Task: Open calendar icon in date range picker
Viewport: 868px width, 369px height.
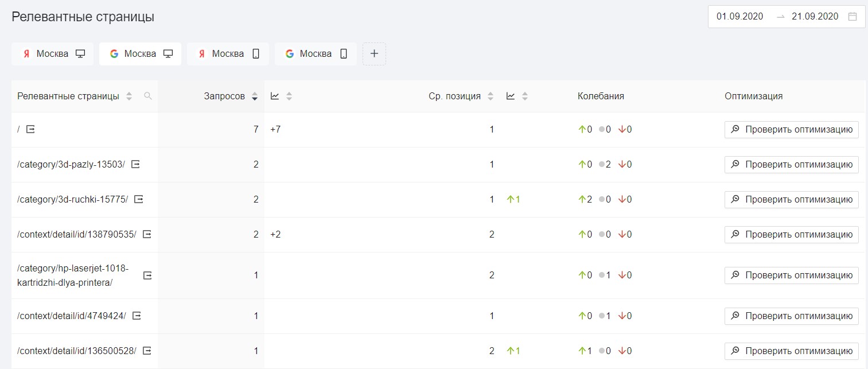Action: pos(853,17)
